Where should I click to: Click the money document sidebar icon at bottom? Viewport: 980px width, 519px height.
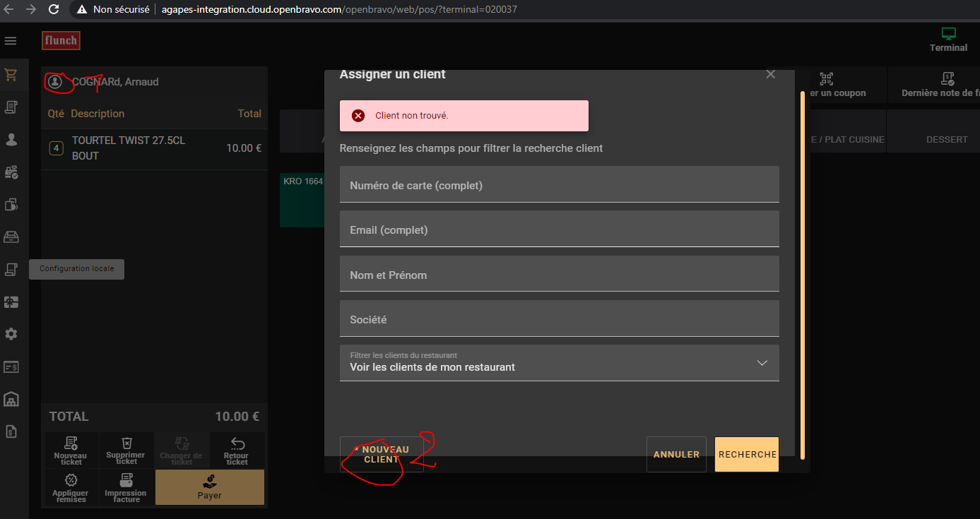click(11, 431)
